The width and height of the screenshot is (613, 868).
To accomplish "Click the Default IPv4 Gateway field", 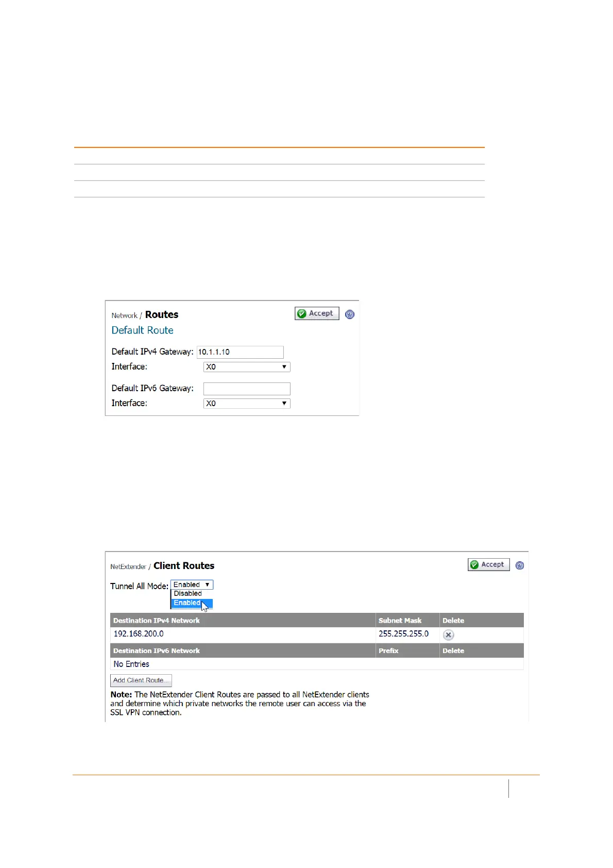I will pyautogui.click(x=240, y=352).
